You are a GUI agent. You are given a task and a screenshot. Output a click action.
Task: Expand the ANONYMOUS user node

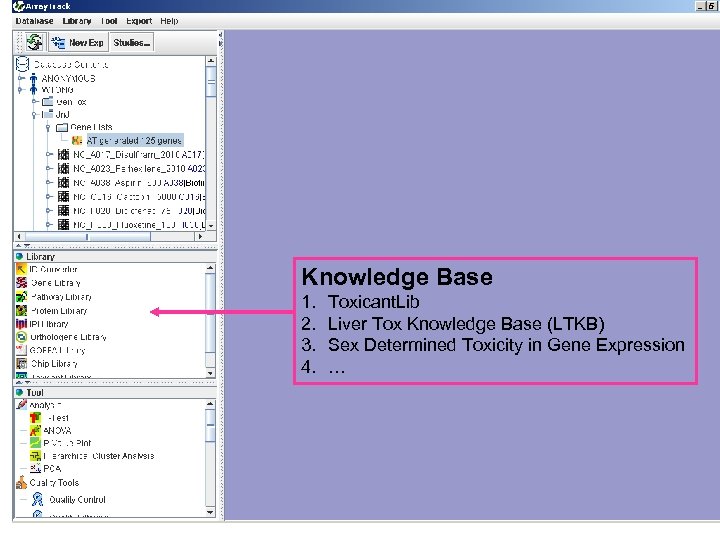point(21,79)
